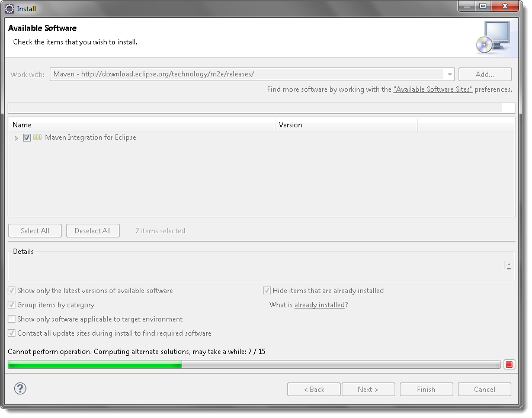Click the Deselect All button
Viewport: 532px width, 418px height.
92,230
